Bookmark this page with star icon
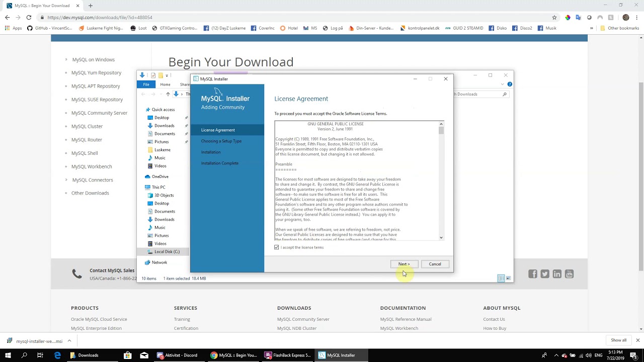Screen dimensions: 644x362 554,17
